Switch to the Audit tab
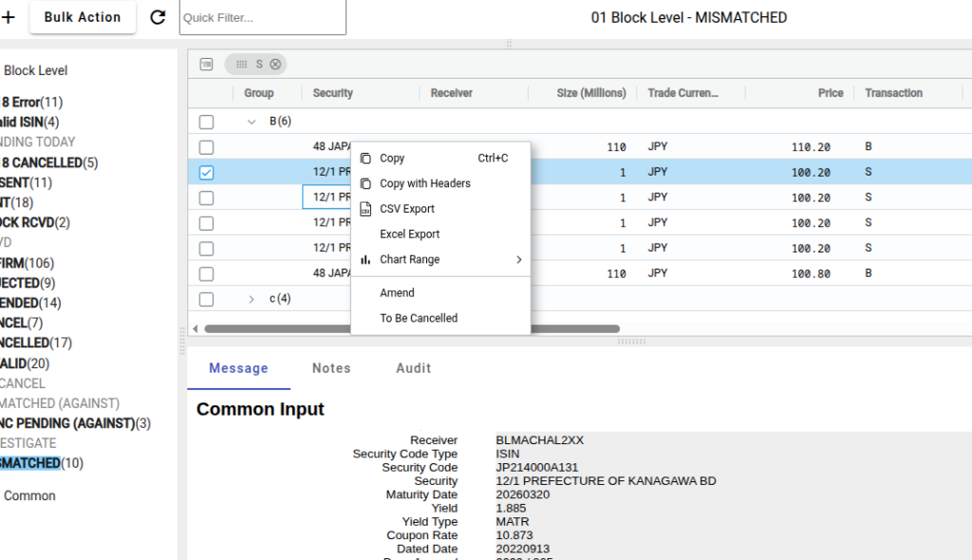Screen dimensions: 972x560 tap(414, 367)
